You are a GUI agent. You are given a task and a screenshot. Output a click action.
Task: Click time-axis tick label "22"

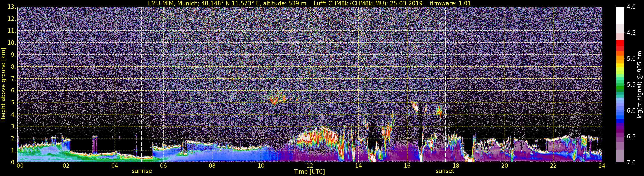[553, 166]
